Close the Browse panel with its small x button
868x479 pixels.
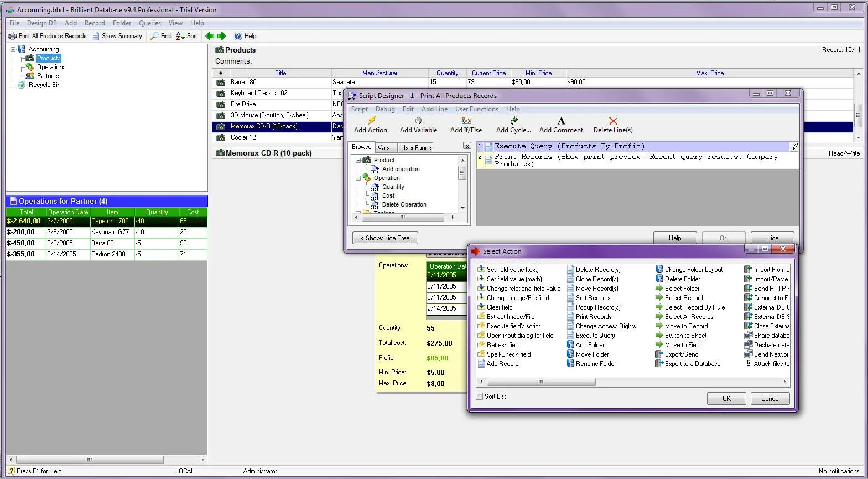[467, 146]
